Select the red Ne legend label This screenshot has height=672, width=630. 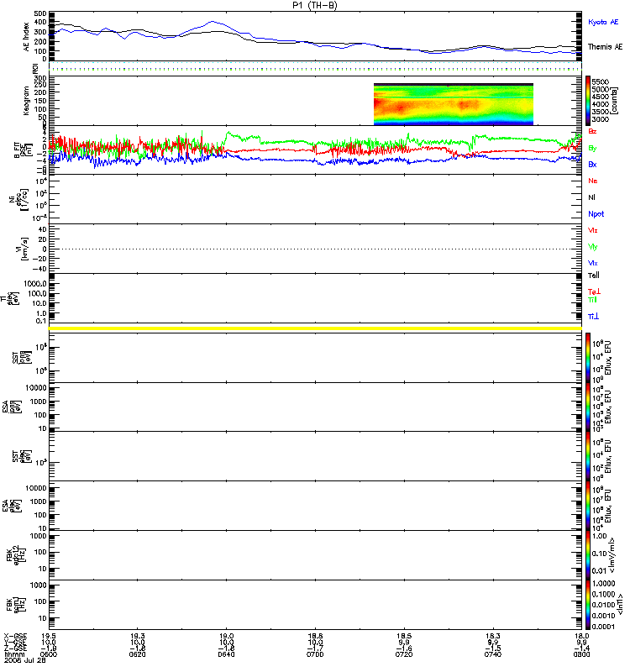593,181
